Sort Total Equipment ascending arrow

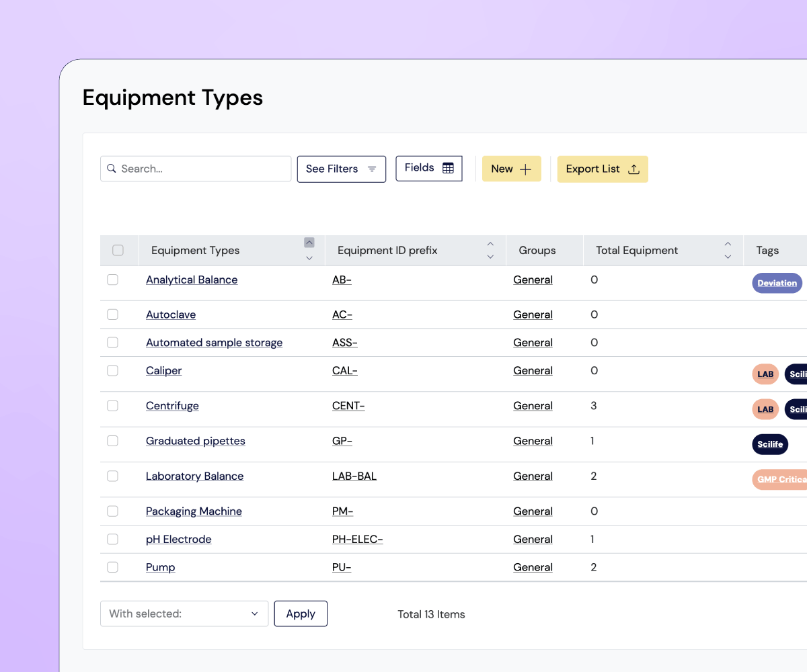728,243
